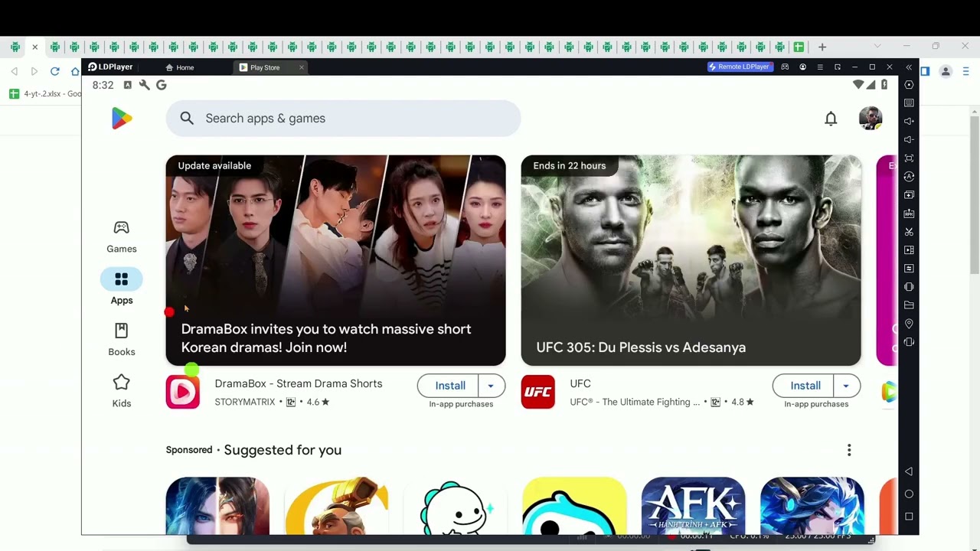This screenshot has height=551, width=980.
Task: Click Android back triangle in LDPlayer
Action: tap(909, 472)
